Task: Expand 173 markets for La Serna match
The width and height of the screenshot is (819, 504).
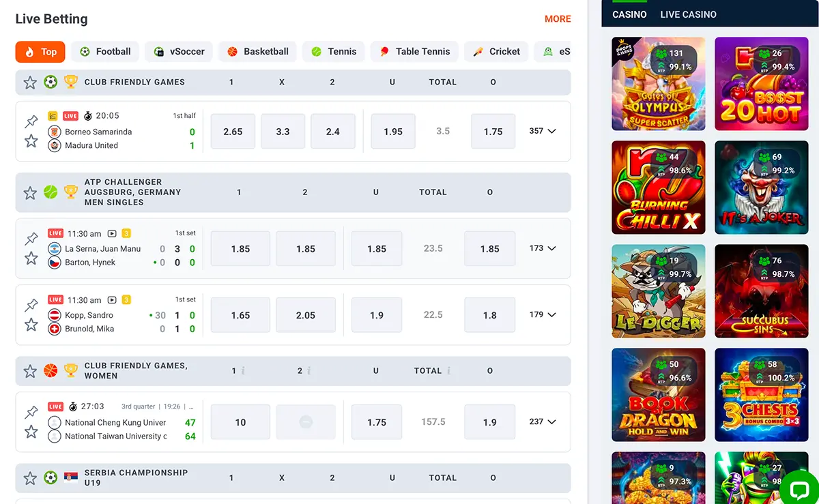Action: pyautogui.click(x=543, y=248)
